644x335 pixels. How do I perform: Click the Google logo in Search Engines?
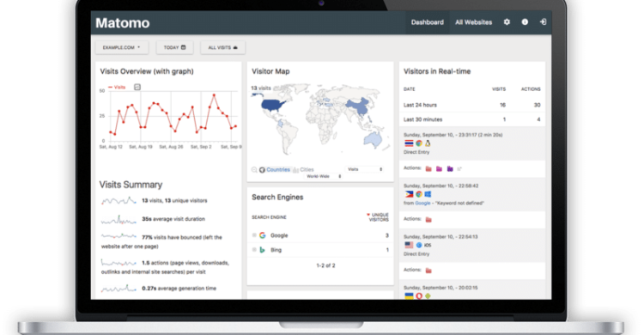pos(263,235)
